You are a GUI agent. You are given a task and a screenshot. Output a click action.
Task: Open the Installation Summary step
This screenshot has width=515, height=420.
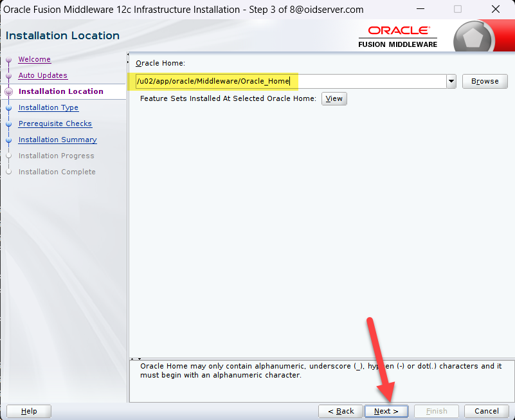coord(57,140)
